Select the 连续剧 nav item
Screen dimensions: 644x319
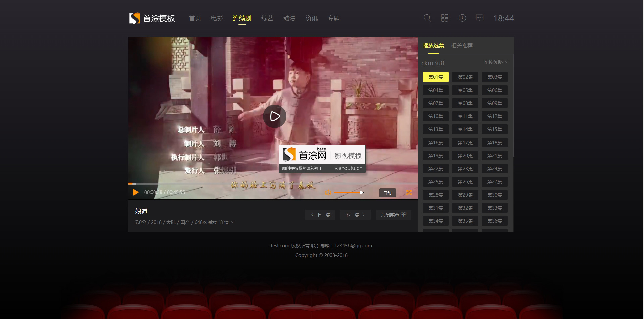pos(242,18)
